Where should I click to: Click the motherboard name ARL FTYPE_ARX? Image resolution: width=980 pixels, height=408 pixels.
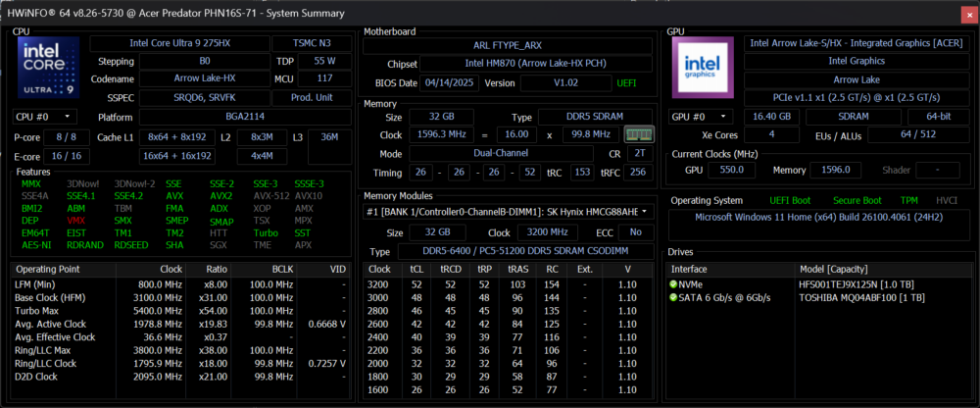pyautogui.click(x=508, y=46)
